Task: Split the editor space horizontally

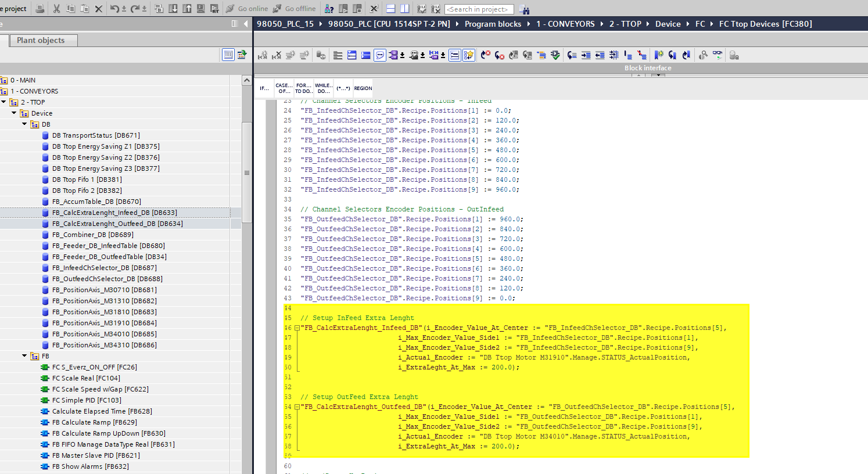Action: (x=391, y=9)
